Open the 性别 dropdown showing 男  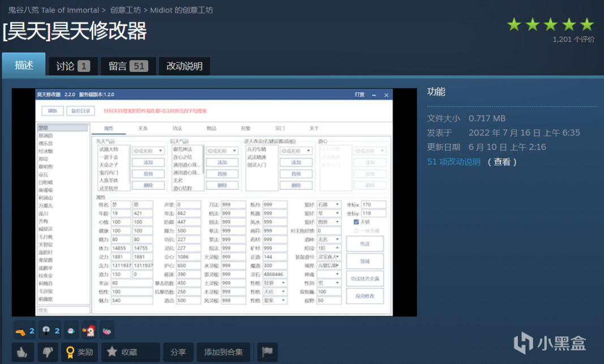click(x=328, y=282)
